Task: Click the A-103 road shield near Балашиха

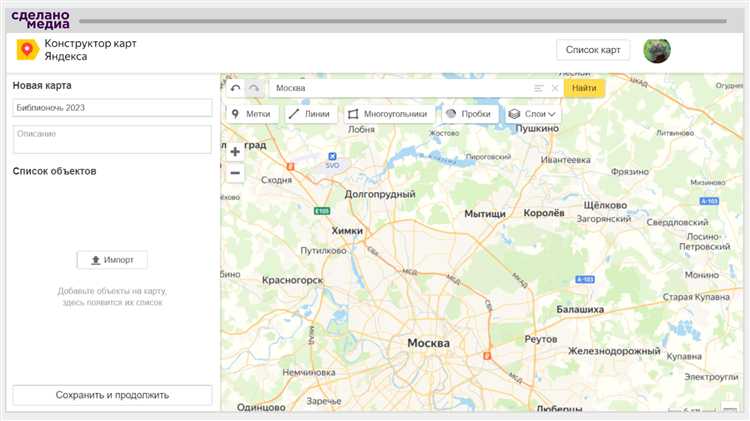Action: (585, 279)
